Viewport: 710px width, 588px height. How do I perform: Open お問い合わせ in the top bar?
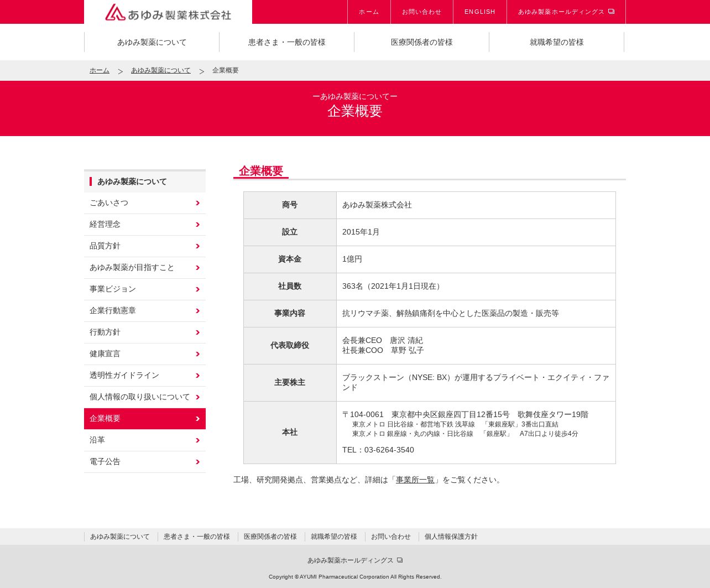(422, 12)
